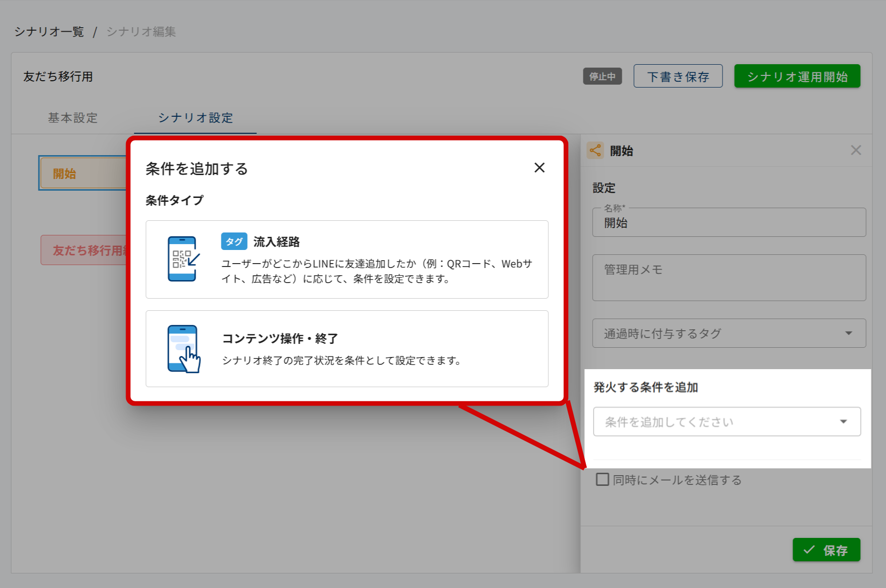
Task: Click the QR code phone icon
Action: pos(183,259)
